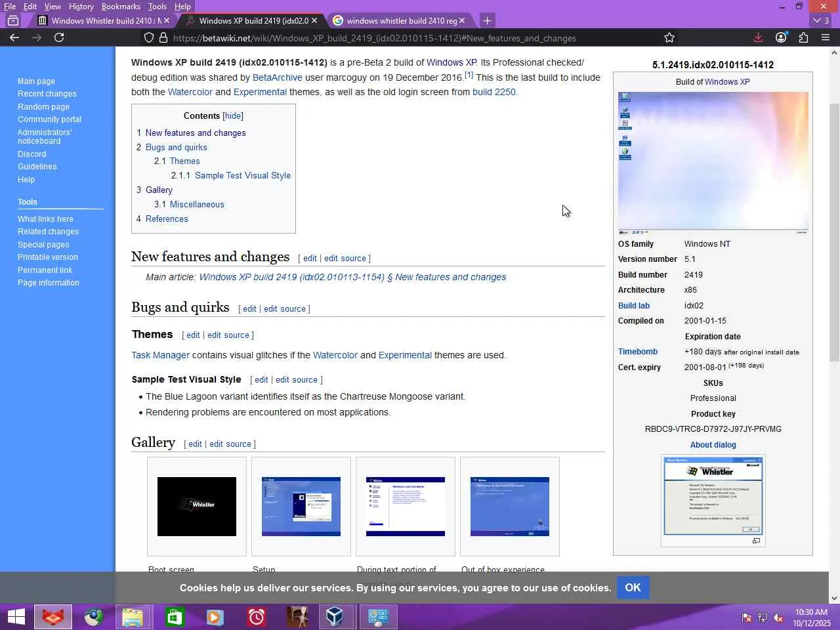
Task: Click the browser reload button
Action: (x=59, y=37)
